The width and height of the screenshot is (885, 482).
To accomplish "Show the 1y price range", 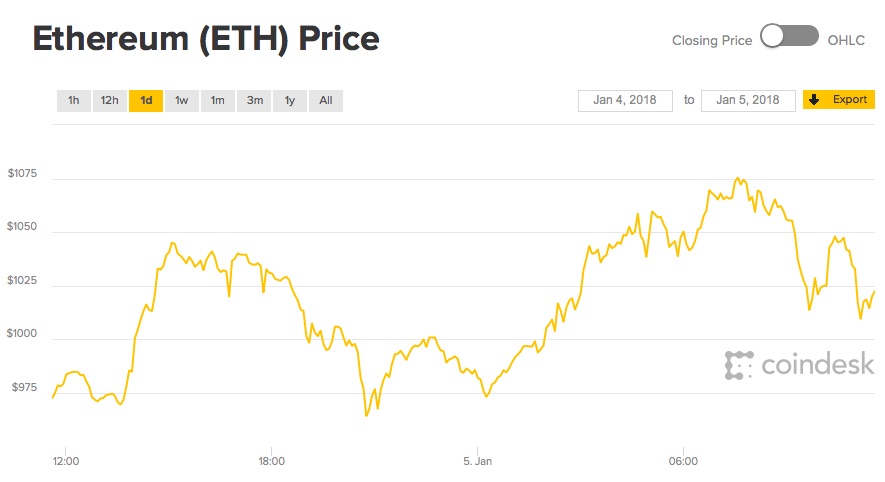I will (290, 100).
